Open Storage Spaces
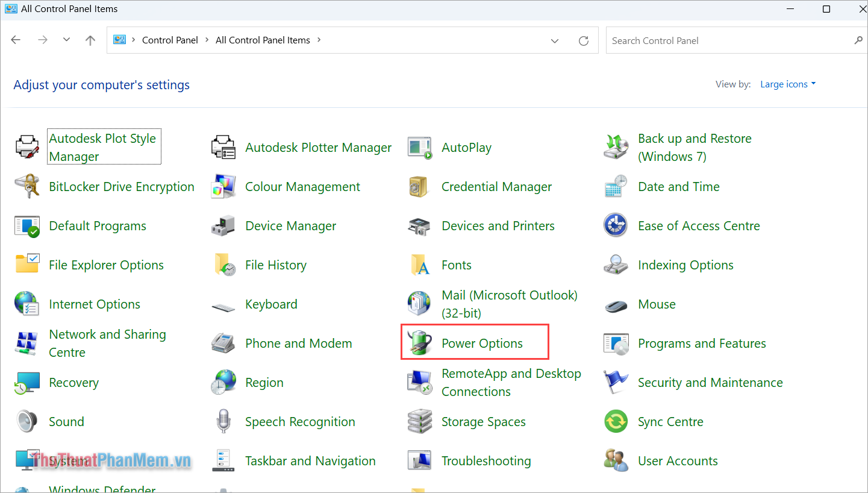 pyautogui.click(x=484, y=421)
